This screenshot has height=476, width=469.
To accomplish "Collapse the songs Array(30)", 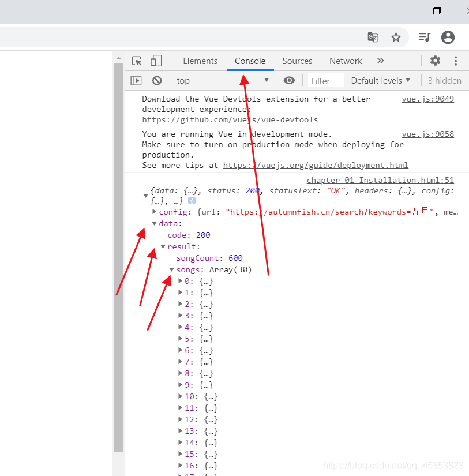I will [x=171, y=269].
